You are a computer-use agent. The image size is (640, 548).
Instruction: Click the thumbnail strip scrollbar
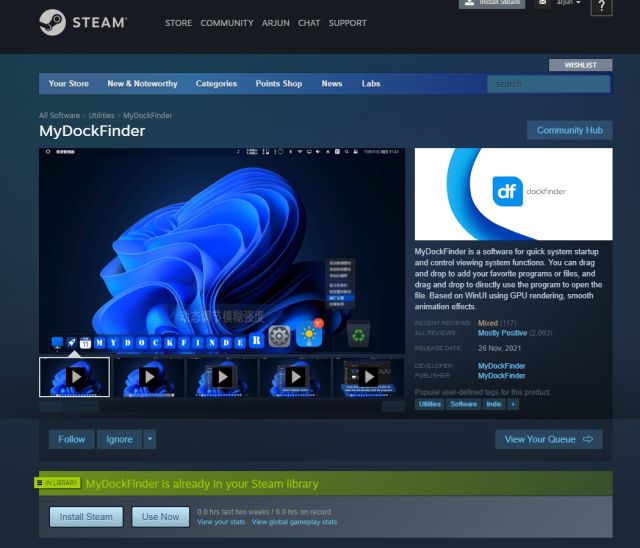(x=222, y=406)
